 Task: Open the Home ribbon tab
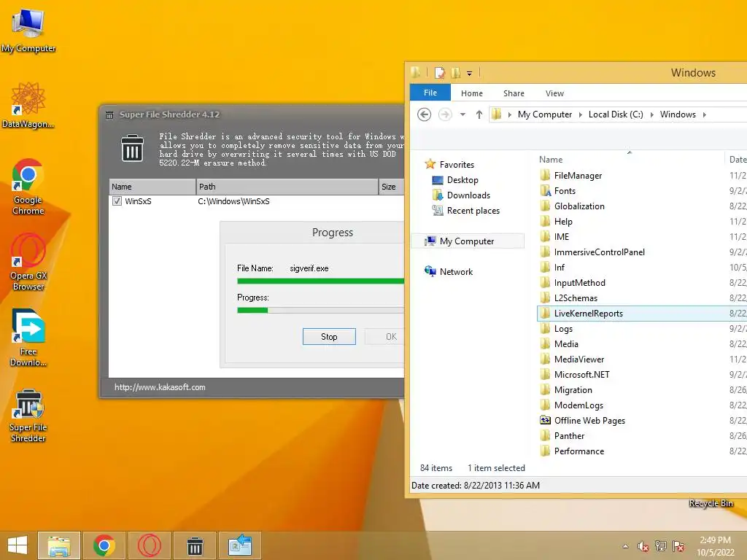coord(472,93)
